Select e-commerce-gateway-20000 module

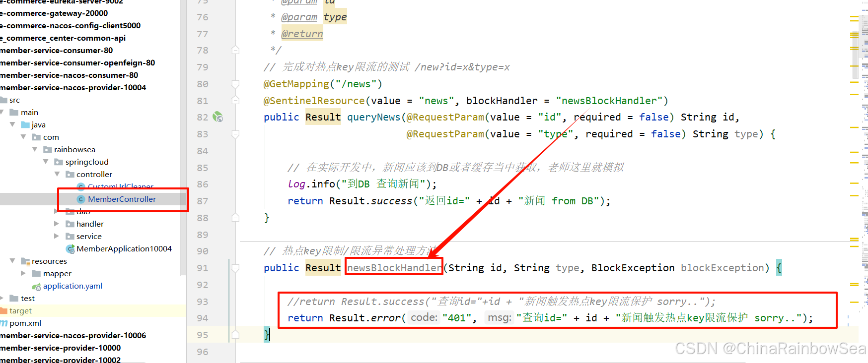[x=54, y=13]
